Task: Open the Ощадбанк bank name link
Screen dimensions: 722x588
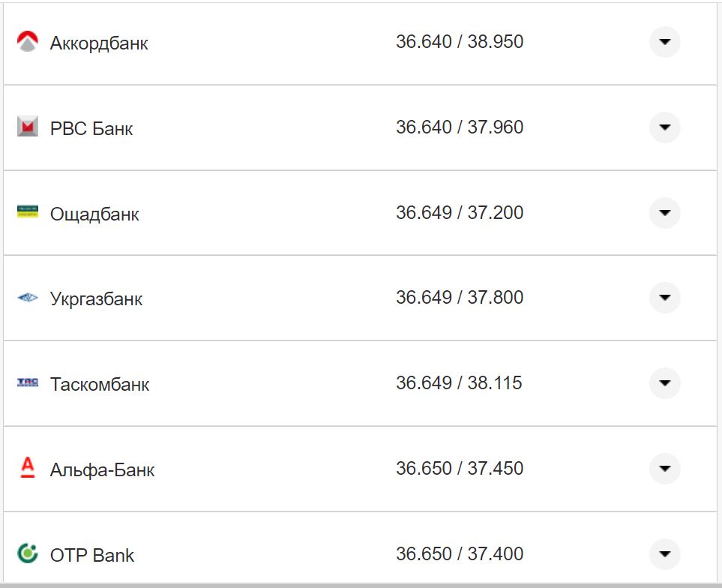Action: (x=94, y=214)
